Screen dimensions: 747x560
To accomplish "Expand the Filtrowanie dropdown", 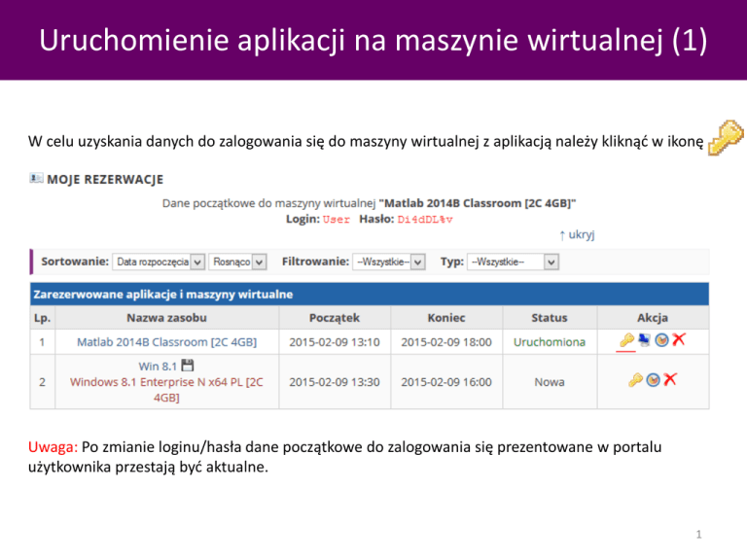I will (x=390, y=262).
